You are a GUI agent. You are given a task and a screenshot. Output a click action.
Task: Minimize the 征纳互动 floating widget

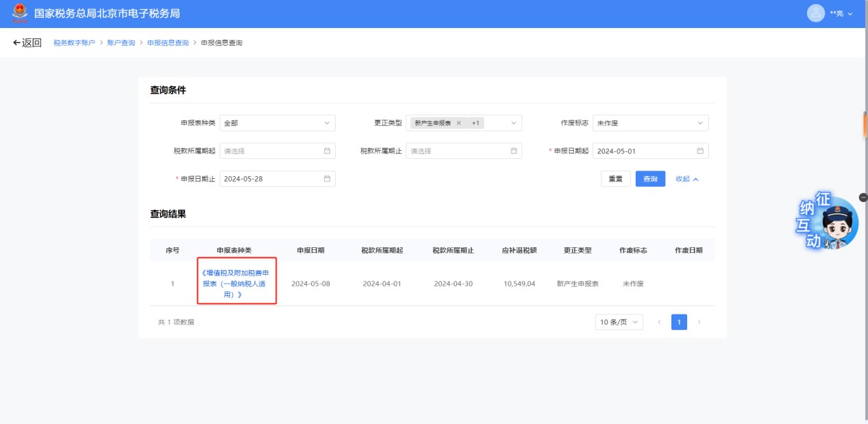pyautogui.click(x=863, y=197)
